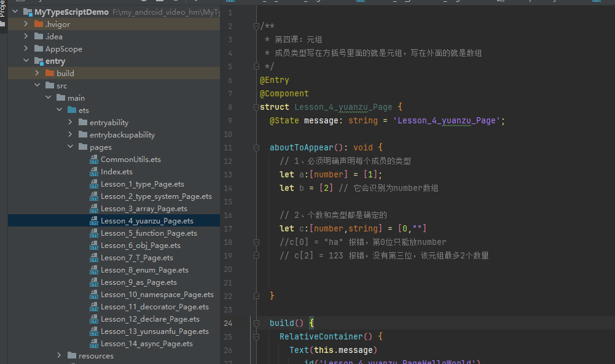The image size is (615, 364).
Task: Click the .hvigor folder icon
Action: [x=39, y=24]
